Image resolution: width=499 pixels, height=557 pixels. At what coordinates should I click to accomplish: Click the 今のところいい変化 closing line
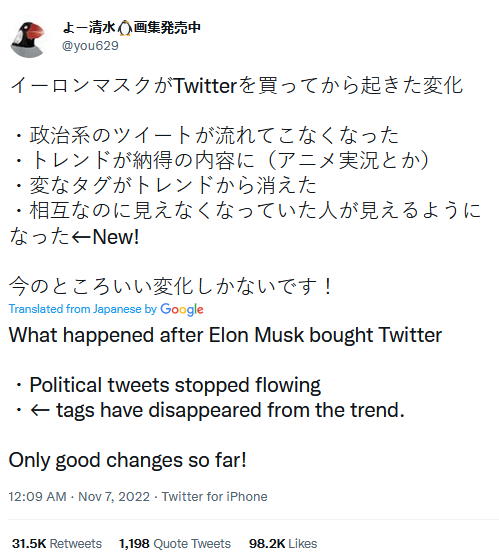[171, 286]
